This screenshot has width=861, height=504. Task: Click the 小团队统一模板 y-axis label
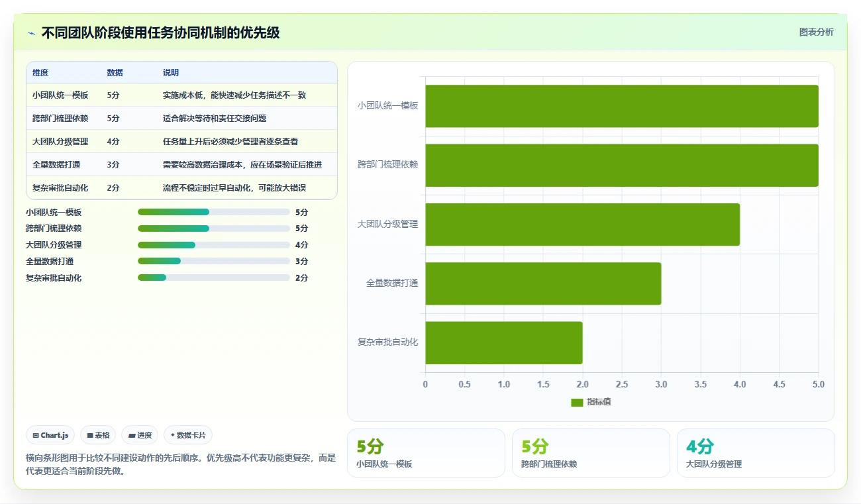(x=387, y=105)
